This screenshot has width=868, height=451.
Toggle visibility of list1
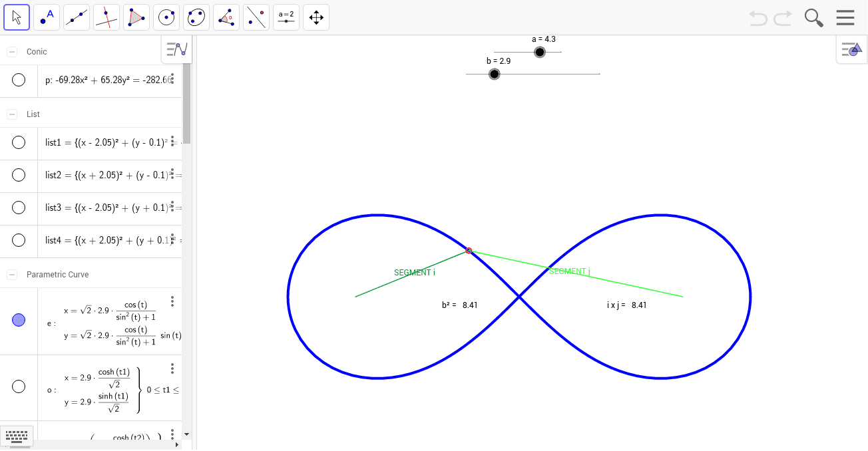click(x=19, y=142)
